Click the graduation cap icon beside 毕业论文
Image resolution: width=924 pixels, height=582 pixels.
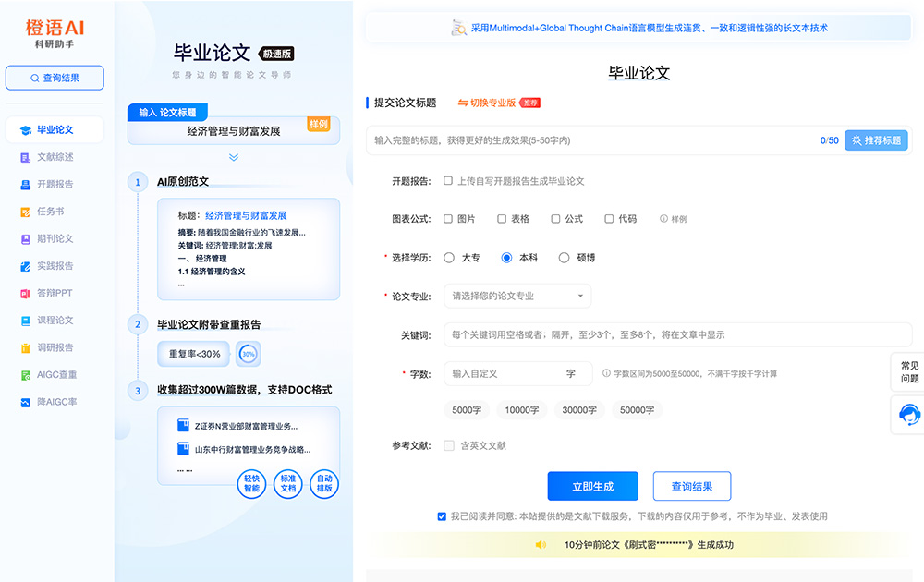[x=25, y=130]
